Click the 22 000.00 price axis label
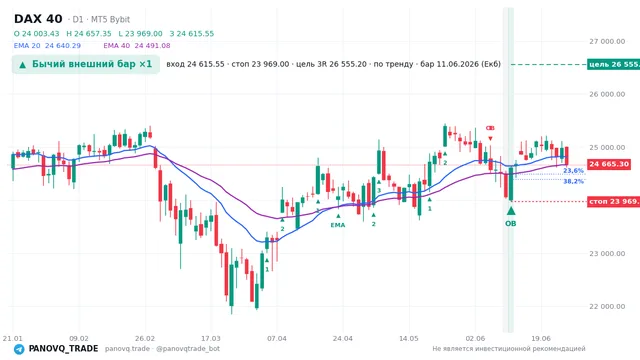The height and width of the screenshot is (360, 640). coord(607,307)
